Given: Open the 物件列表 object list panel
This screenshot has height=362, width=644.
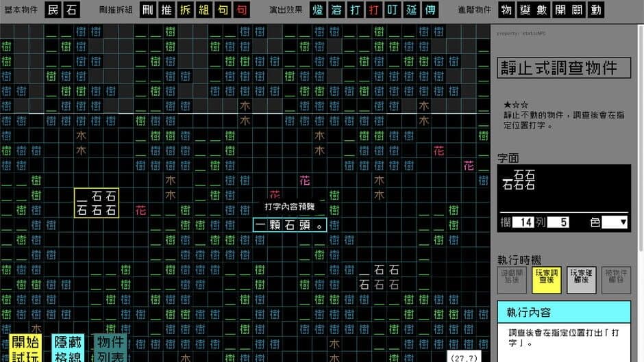Looking at the screenshot, I should point(110,348).
